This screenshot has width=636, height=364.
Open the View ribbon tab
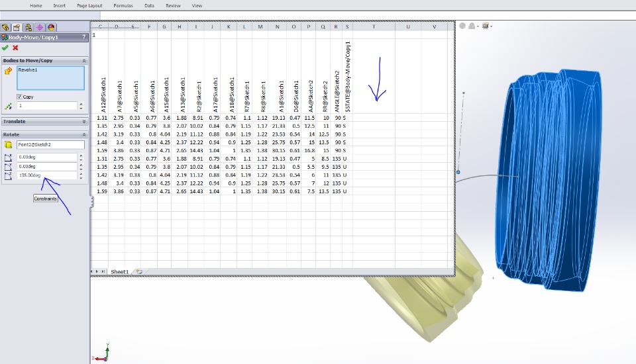(x=197, y=6)
